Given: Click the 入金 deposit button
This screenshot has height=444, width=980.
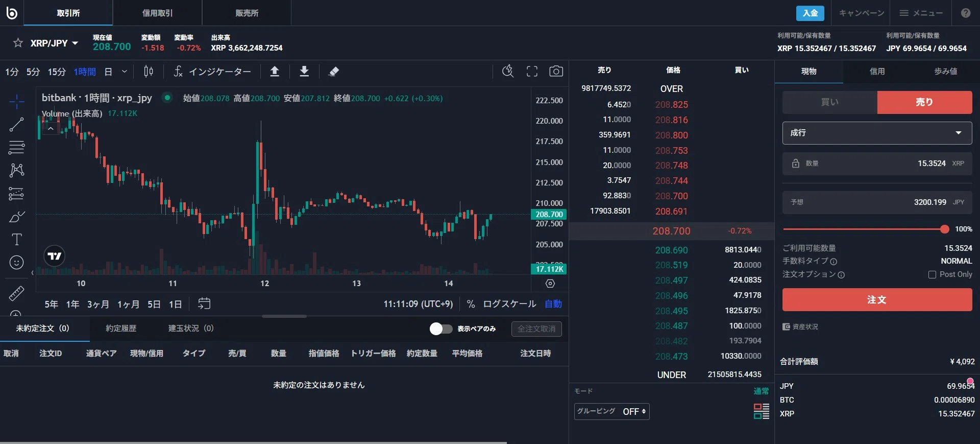Looking at the screenshot, I should pos(810,13).
